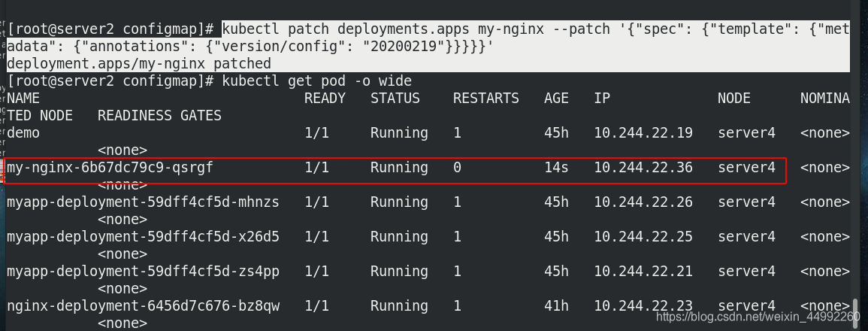Click the demo pod name
Viewport: 868px width, 331px height.
point(23,133)
